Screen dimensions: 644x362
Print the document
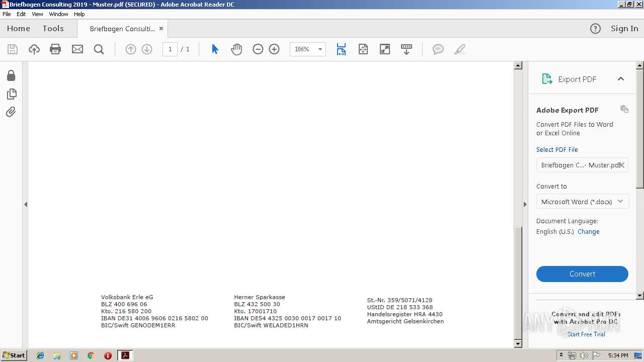(55, 49)
